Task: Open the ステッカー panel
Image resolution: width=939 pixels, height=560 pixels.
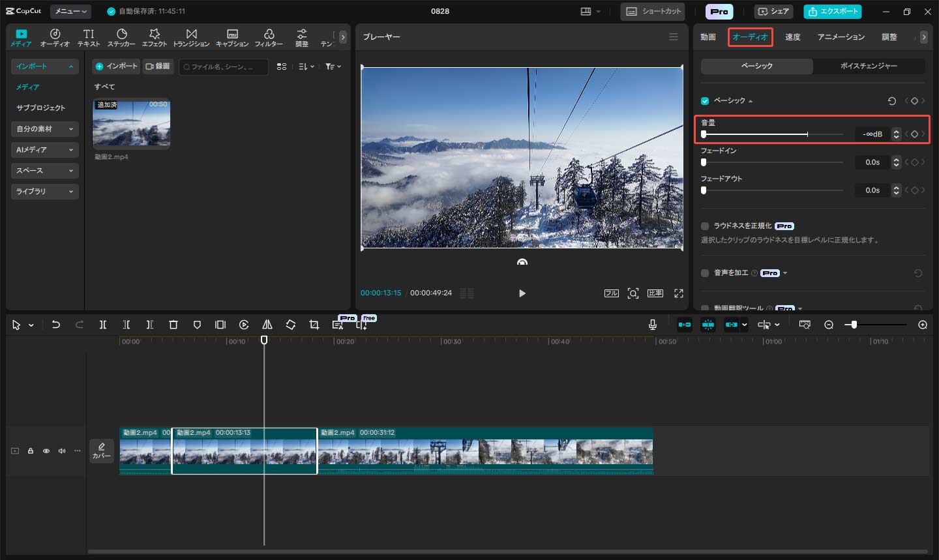Action: tap(121, 38)
